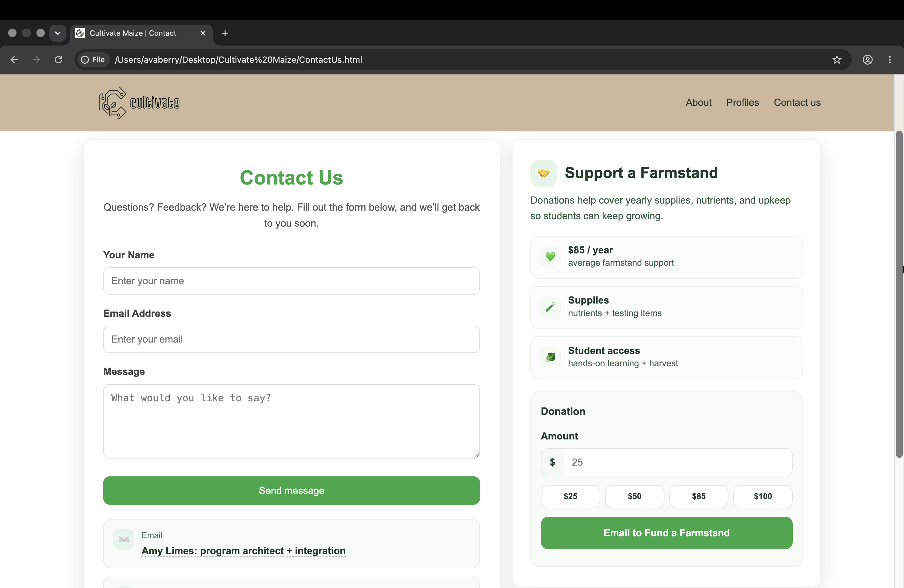Open Amy Limes: program architect email link
This screenshot has height=588, width=904.
tap(244, 550)
